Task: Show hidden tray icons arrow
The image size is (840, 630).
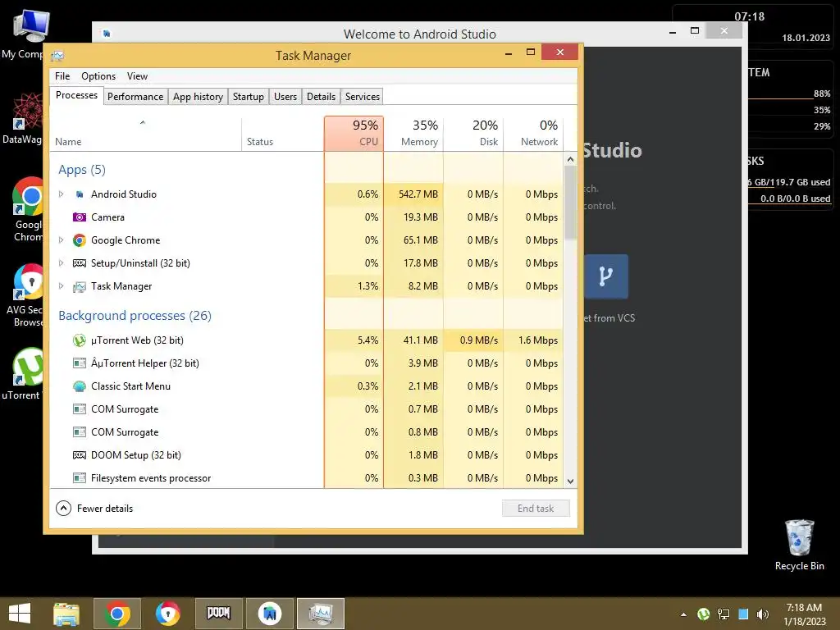Action: click(x=683, y=614)
